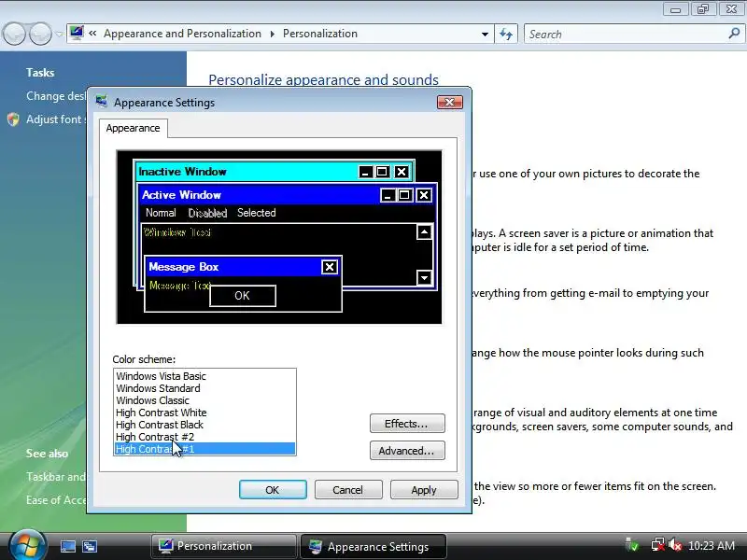Click the Personalization breadcrumb

pyautogui.click(x=320, y=34)
